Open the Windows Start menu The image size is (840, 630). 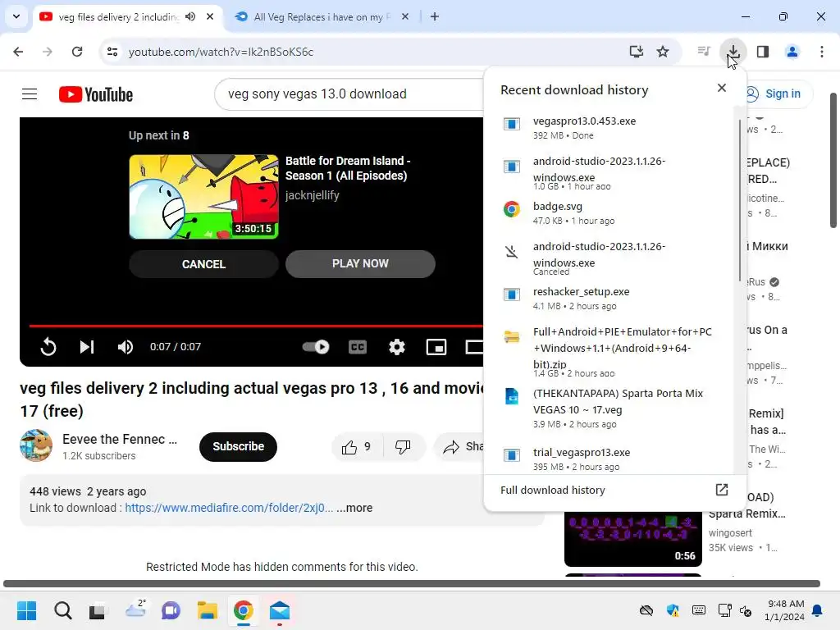tap(26, 610)
